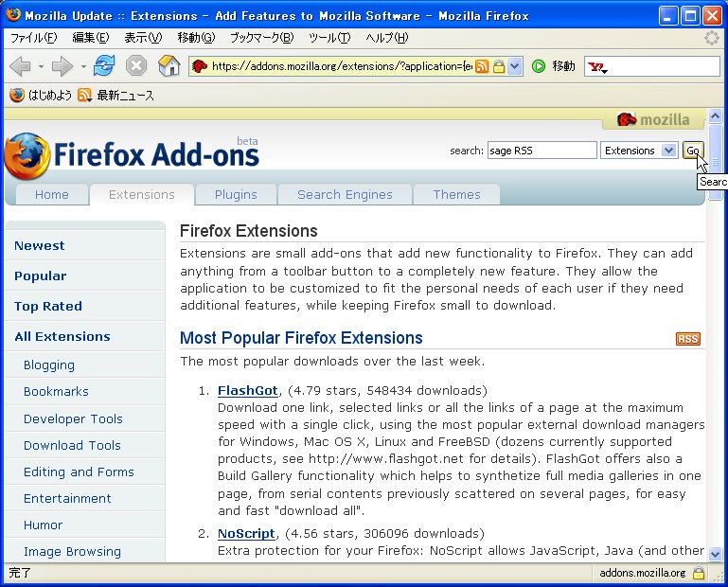The height and width of the screenshot is (587, 728).
Task: Click the site favicon in the URL bar
Action: [x=200, y=66]
